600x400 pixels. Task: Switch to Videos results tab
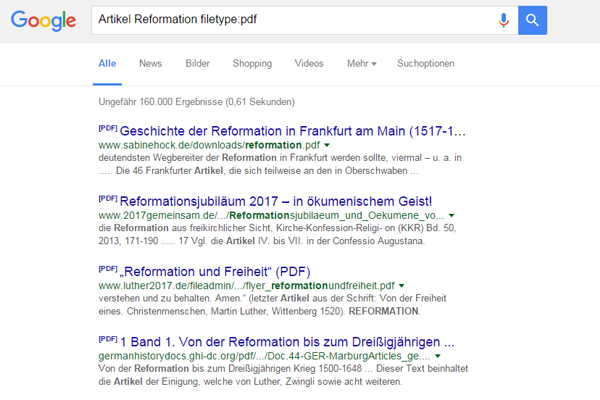[309, 64]
